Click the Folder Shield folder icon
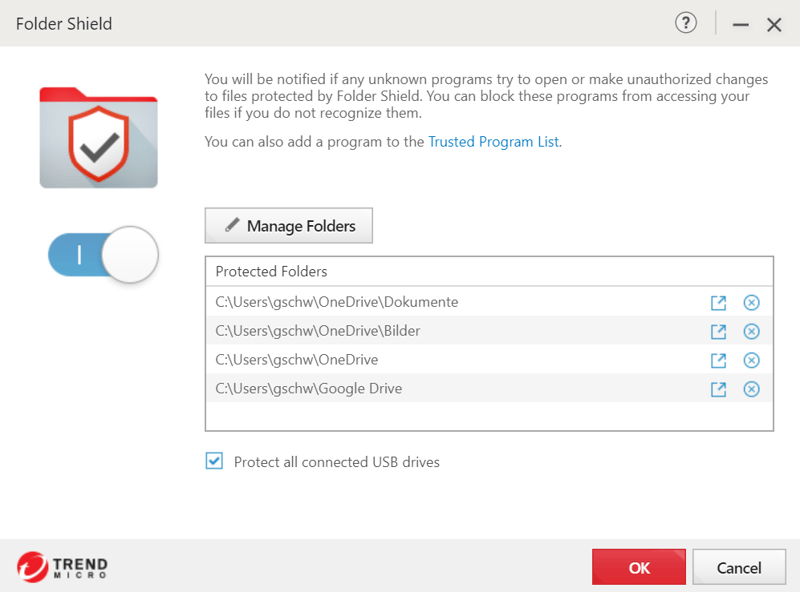Image resolution: width=800 pixels, height=592 pixels. [x=98, y=137]
